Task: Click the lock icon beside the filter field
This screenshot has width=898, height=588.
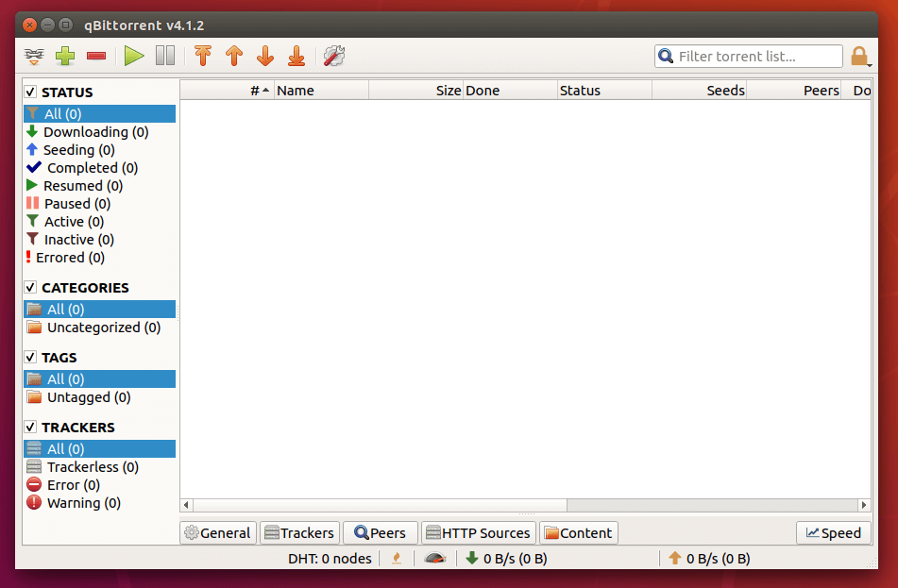Action: click(x=860, y=56)
